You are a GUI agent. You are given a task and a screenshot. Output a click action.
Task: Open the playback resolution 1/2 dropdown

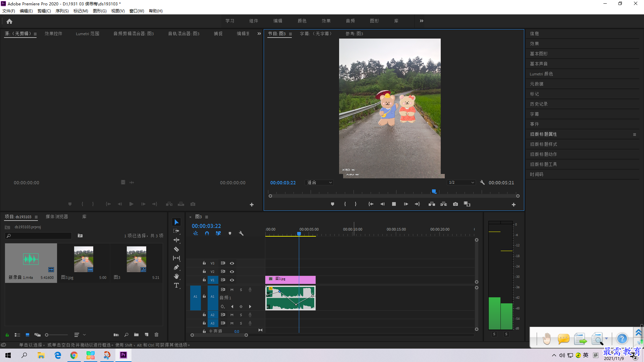coord(461,183)
